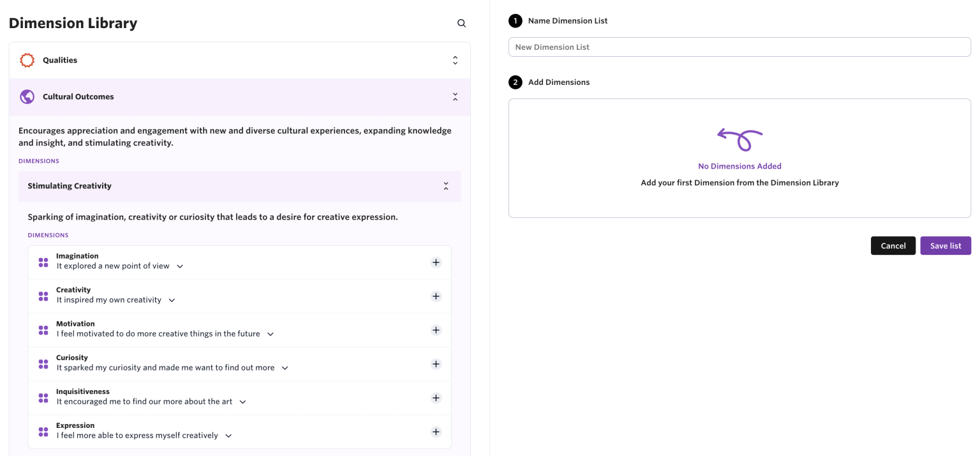Click the purple Cultural Outcomes globe icon
980x456 pixels.
click(27, 96)
